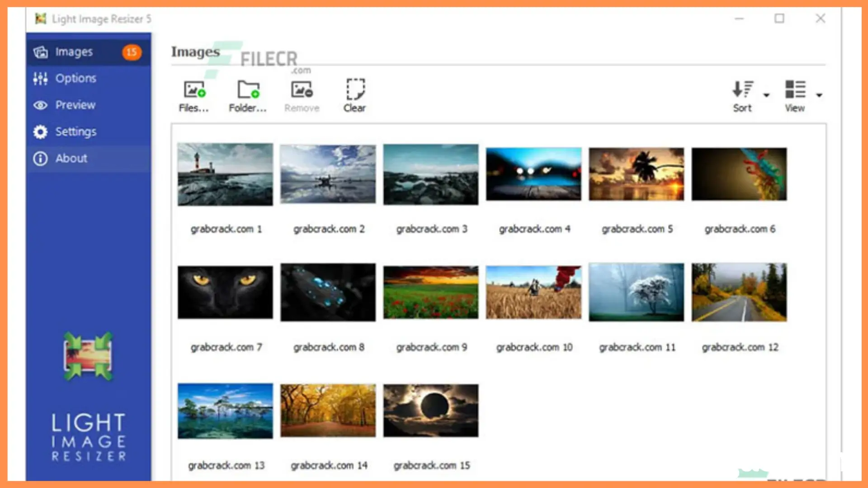Open the Settings sidebar tab
The height and width of the screenshot is (488, 868).
[89, 132]
